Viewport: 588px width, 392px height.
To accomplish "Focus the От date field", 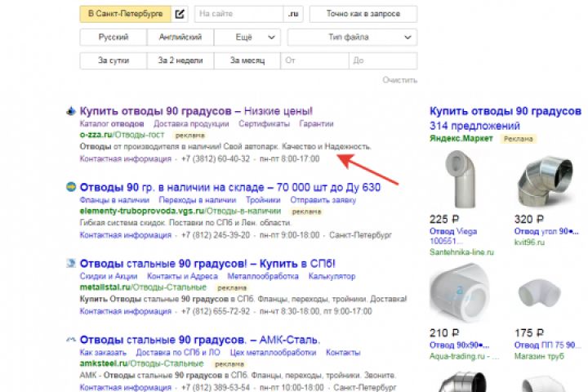I will point(314,60).
